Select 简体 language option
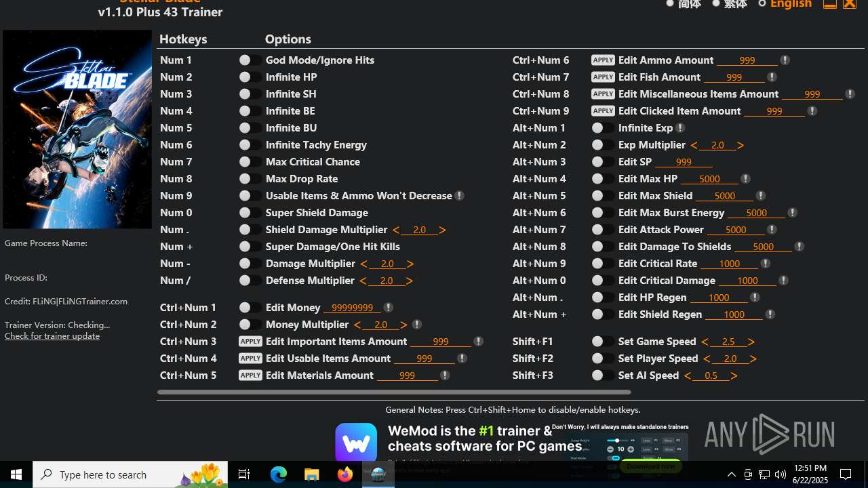868x488 pixels. click(683, 4)
